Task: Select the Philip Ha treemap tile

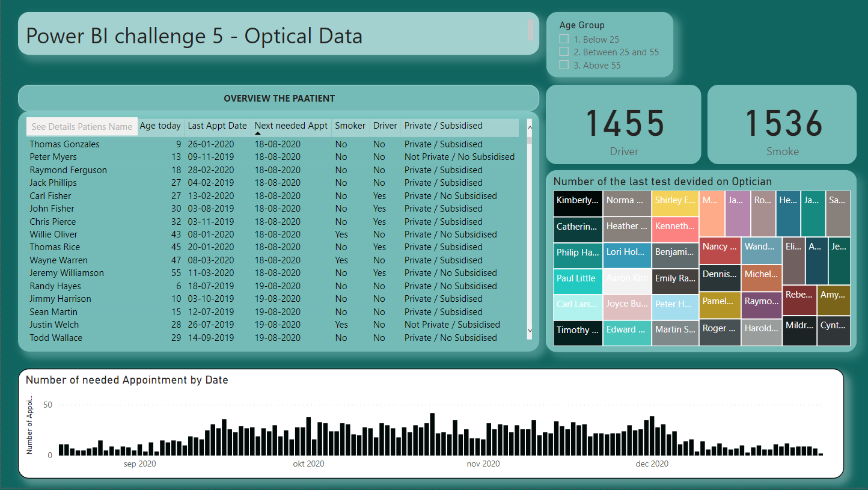Action: (x=578, y=256)
